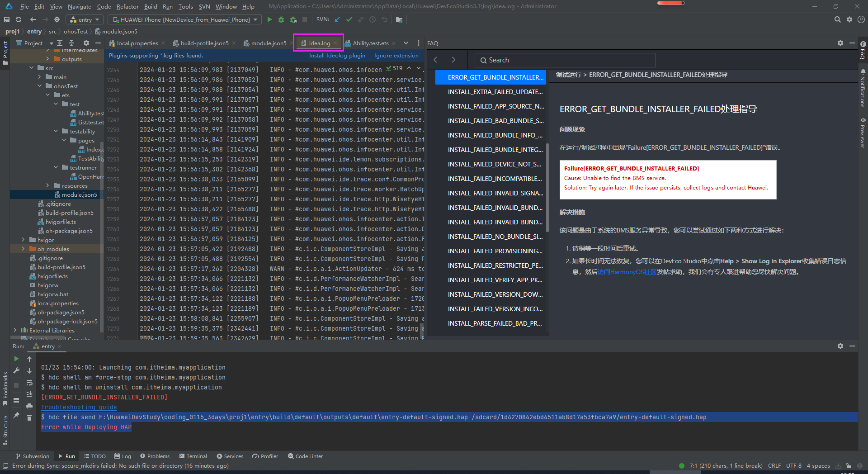The width and height of the screenshot is (868, 474).
Task: Expand the main folder in project tree
Action: (x=40, y=77)
